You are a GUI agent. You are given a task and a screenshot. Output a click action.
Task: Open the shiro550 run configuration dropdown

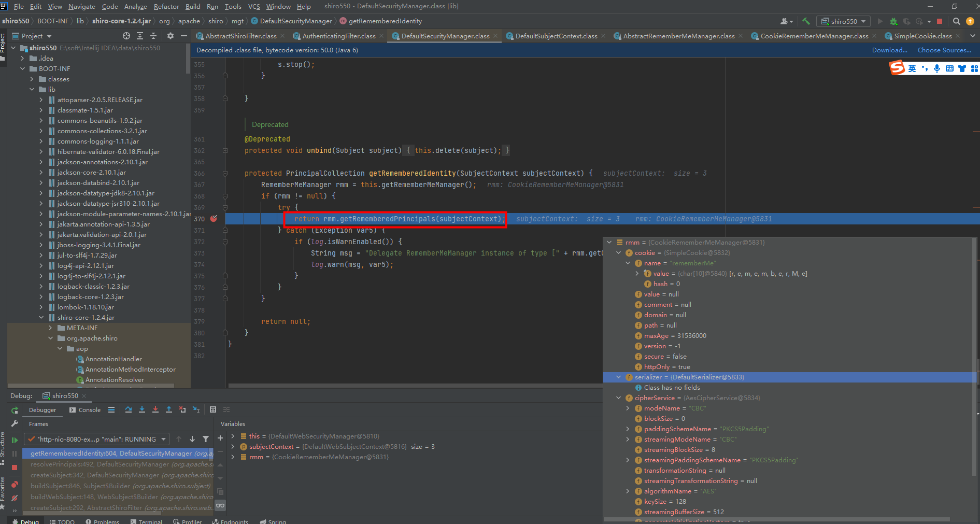(843, 21)
